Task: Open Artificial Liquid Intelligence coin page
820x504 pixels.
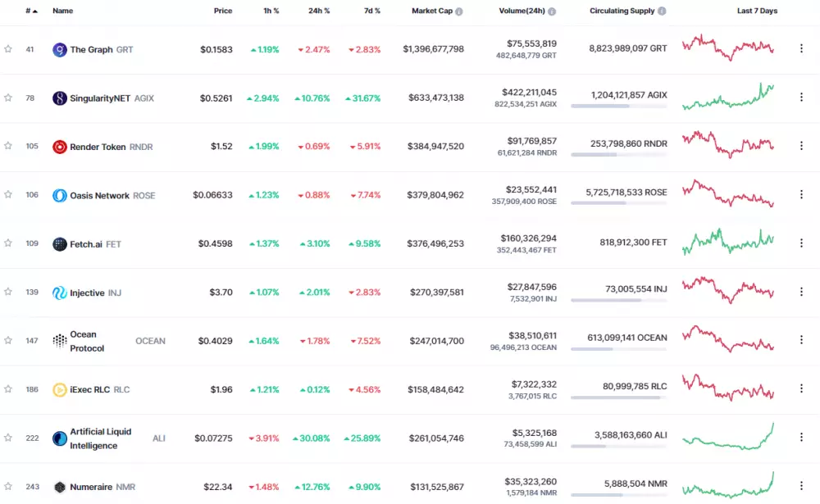Action: pos(100,438)
